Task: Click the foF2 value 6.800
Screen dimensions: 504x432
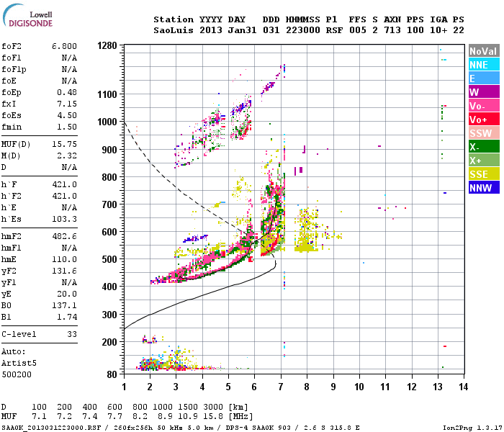Action: pos(64,46)
